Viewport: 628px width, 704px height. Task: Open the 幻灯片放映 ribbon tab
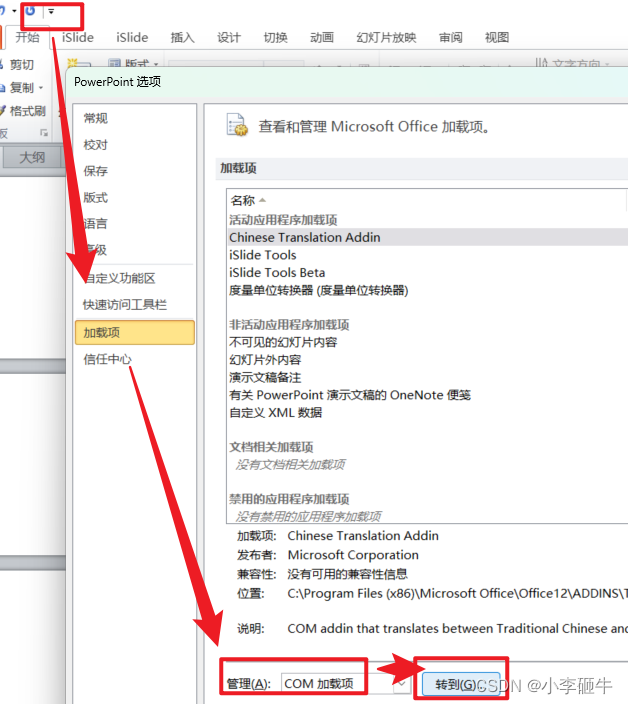coord(386,37)
